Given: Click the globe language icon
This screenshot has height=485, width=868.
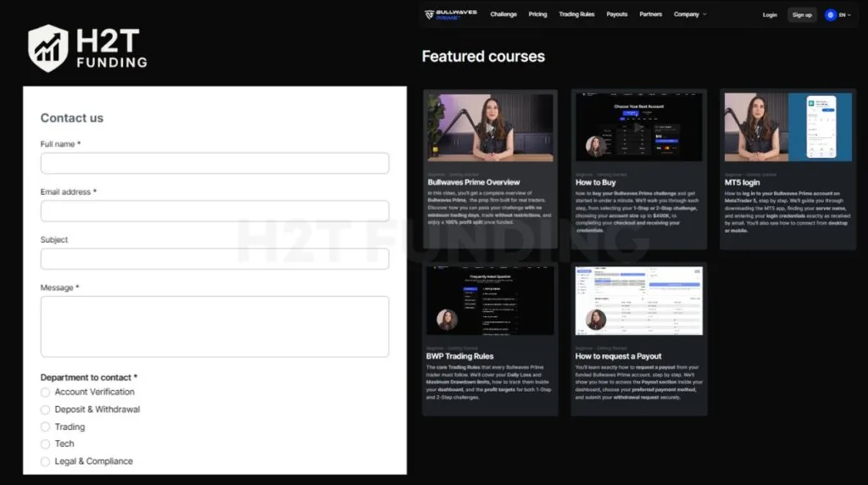Looking at the screenshot, I should (x=830, y=15).
